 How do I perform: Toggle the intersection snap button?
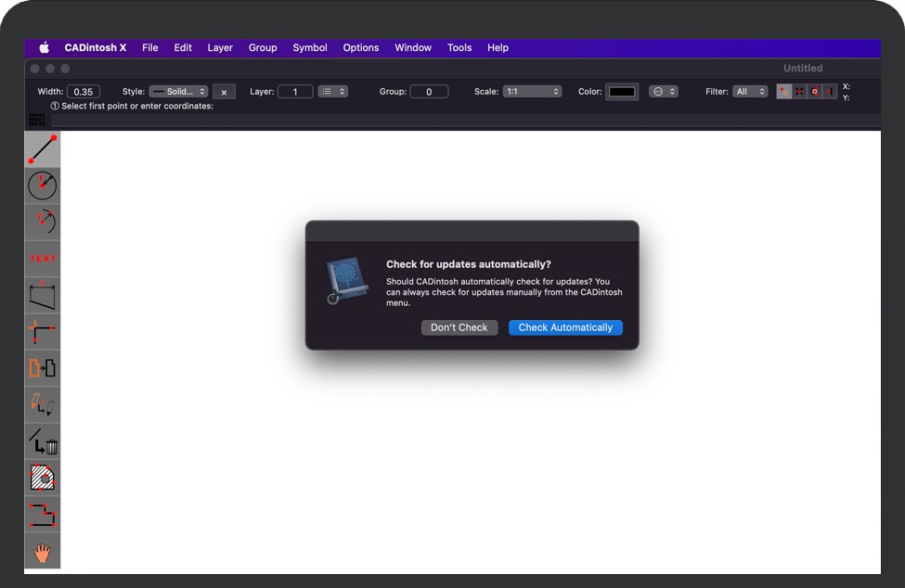799,92
